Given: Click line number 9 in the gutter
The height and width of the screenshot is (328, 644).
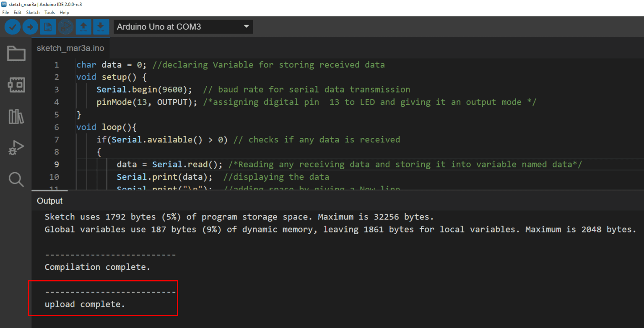Looking at the screenshot, I should click(x=57, y=165).
